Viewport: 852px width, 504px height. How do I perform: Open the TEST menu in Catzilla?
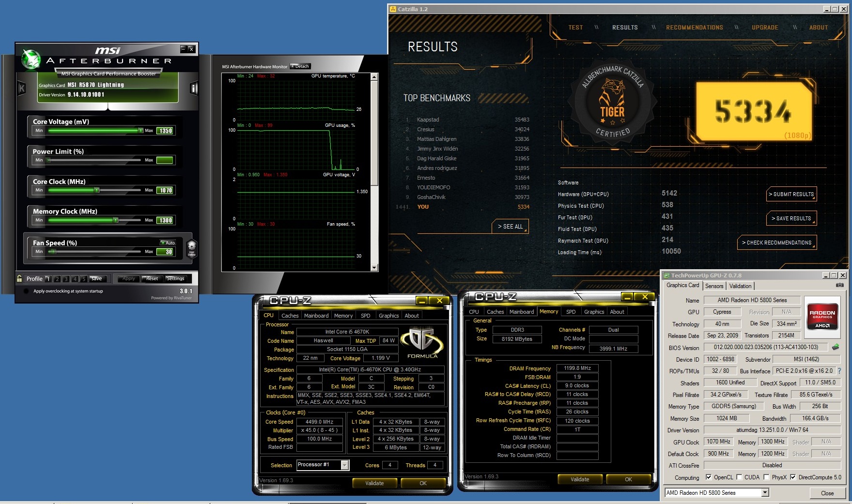click(x=575, y=28)
